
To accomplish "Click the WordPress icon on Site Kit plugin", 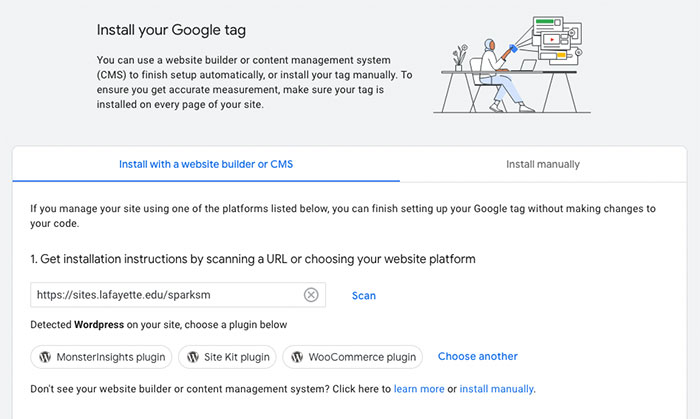I will coord(193,357).
